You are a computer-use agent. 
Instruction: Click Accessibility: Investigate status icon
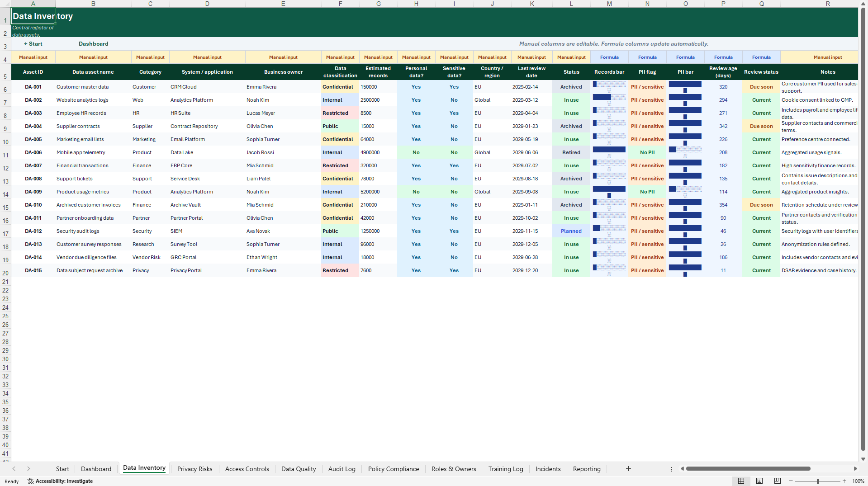click(60, 481)
